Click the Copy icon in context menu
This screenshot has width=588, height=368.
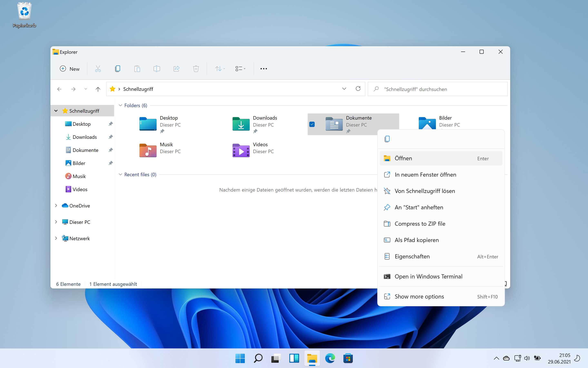[387, 139]
